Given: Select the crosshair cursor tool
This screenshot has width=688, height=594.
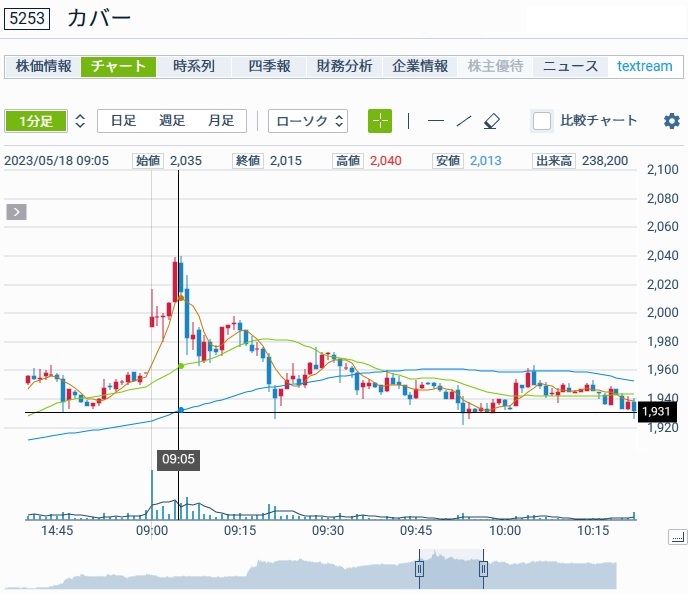Looking at the screenshot, I should 380,121.
